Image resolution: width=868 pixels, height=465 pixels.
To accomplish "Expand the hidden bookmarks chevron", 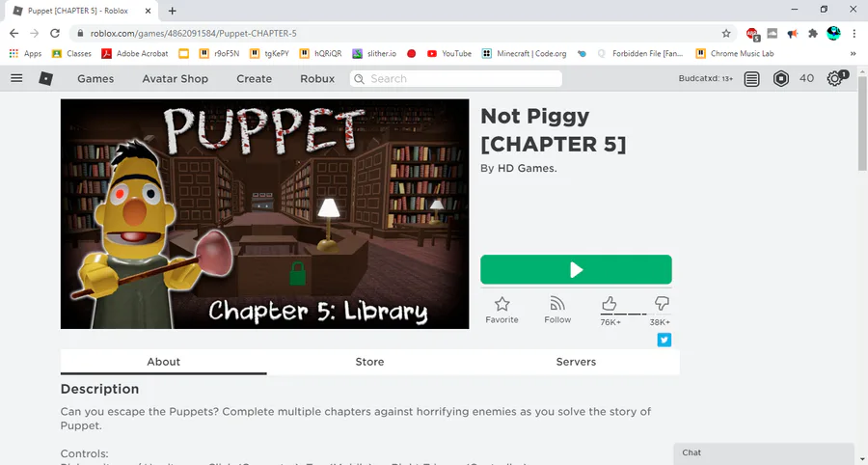I will click(854, 54).
